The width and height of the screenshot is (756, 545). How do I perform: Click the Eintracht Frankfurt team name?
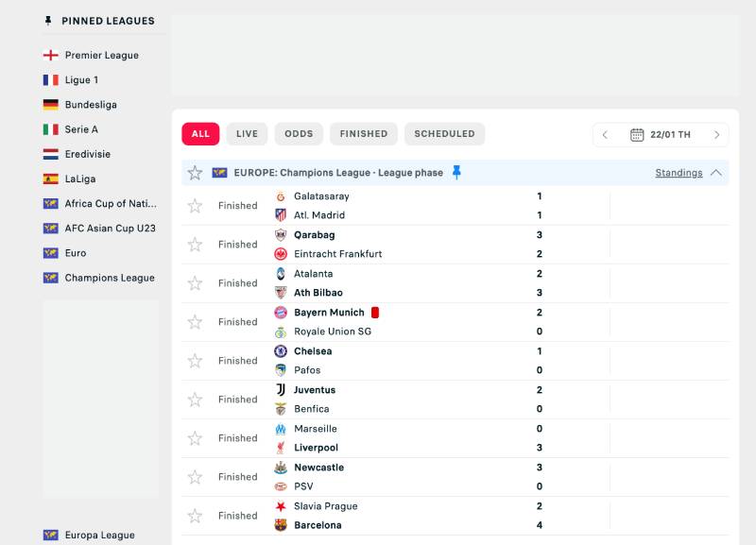(338, 254)
